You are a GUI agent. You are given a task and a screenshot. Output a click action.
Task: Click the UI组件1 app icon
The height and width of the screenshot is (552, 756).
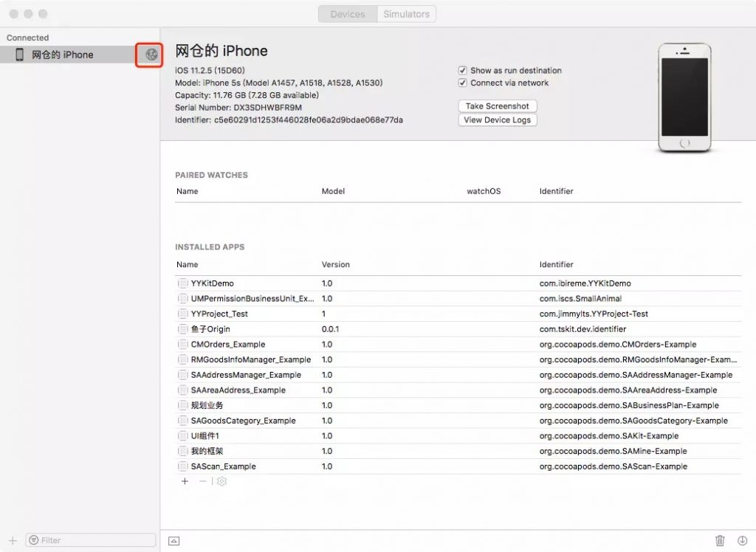pos(183,436)
